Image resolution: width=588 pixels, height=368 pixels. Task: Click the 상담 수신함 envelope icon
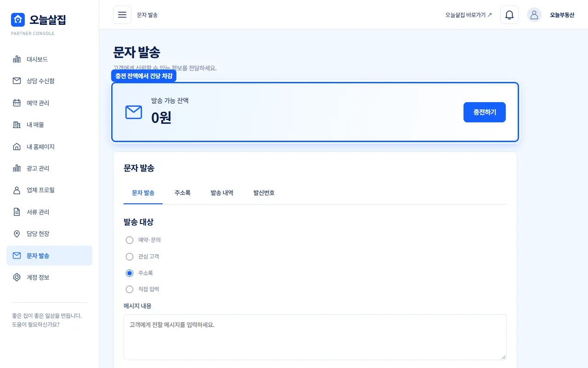point(17,81)
